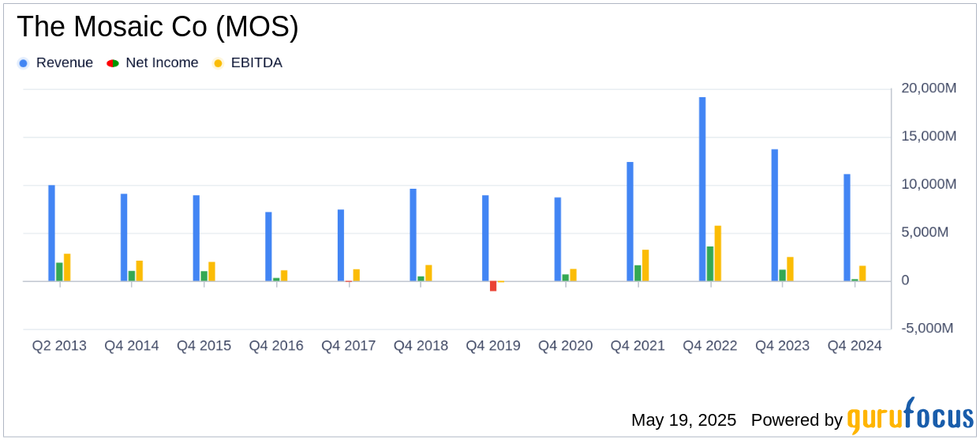
Task: Select the Q4 2023 Revenue bar
Action: point(775,215)
